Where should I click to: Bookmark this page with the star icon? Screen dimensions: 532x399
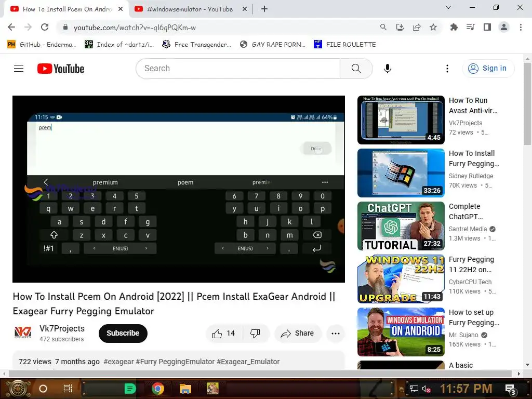433,27
